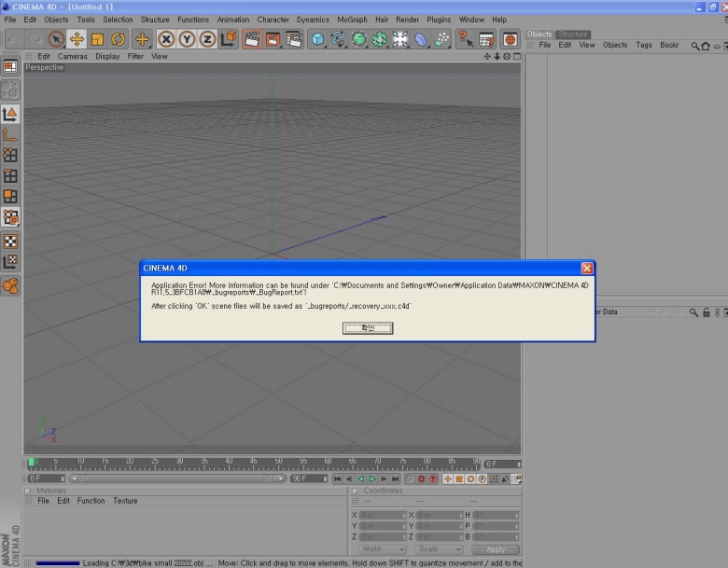
Task: Open the Content Browser globe icon
Action: (510, 39)
